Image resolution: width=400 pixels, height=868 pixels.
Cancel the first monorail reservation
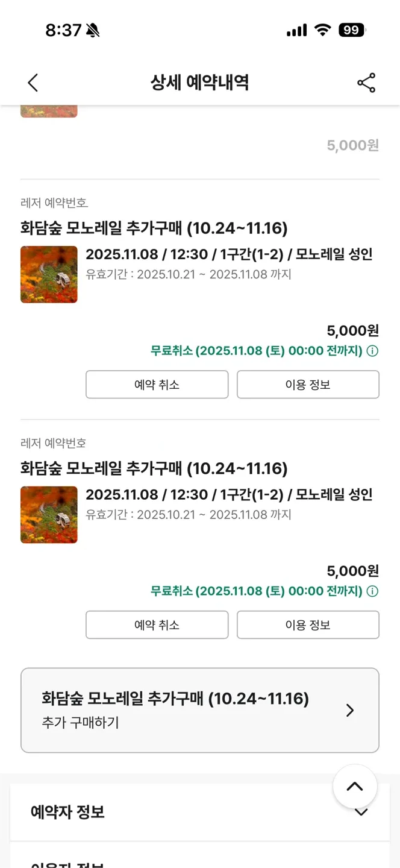[x=157, y=385]
